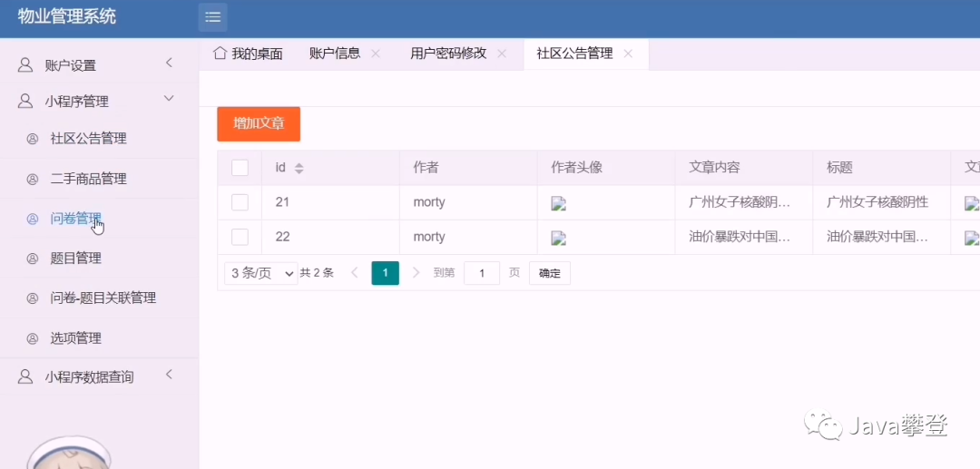Open the 3 条/页 page size dropdown
980x469 pixels.
260,273
